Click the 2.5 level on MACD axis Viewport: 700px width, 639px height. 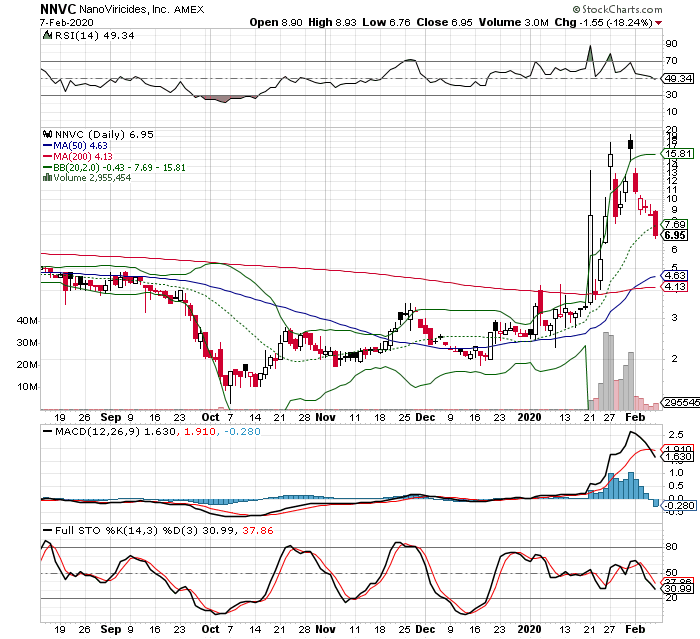pyautogui.click(x=675, y=435)
